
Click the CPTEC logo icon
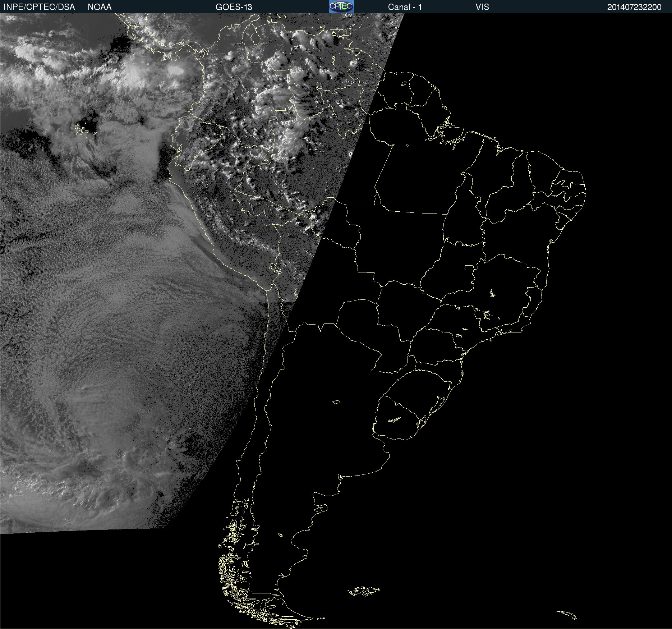pyautogui.click(x=341, y=6)
